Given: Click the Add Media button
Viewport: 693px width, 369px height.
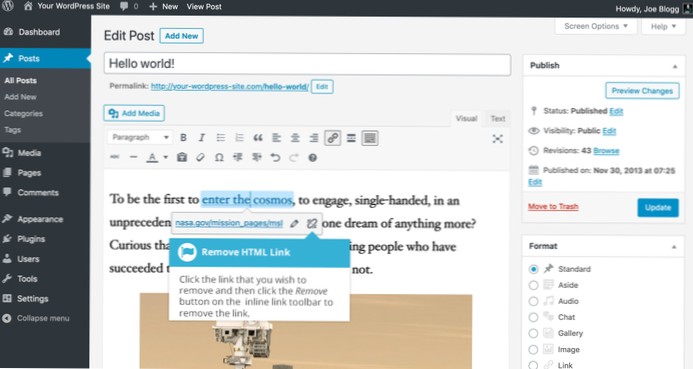Looking at the screenshot, I should (134, 113).
